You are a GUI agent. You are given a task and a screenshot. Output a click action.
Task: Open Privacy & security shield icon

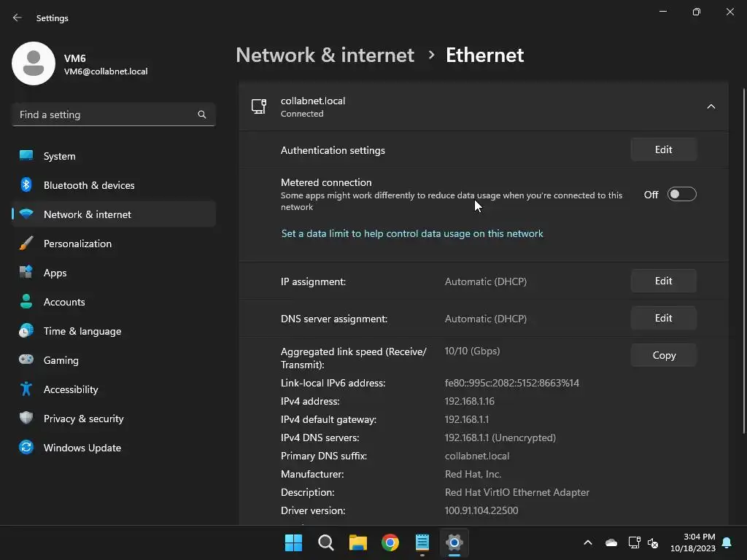(26, 419)
